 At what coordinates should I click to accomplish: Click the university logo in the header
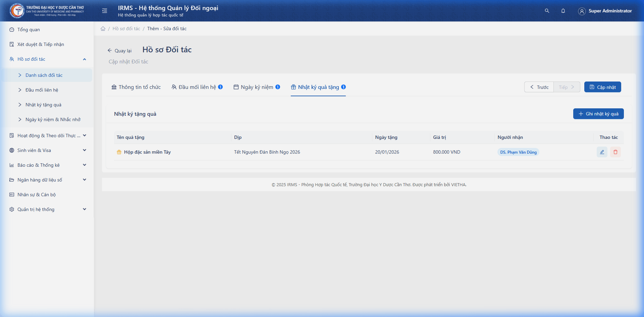pos(17,11)
